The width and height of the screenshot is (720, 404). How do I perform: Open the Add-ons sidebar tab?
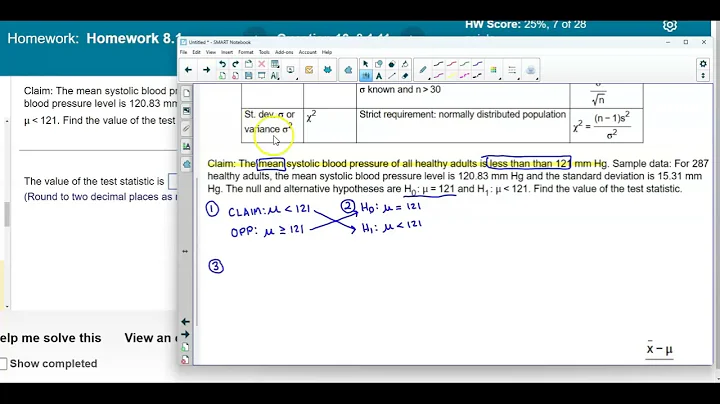pyautogui.click(x=186, y=164)
